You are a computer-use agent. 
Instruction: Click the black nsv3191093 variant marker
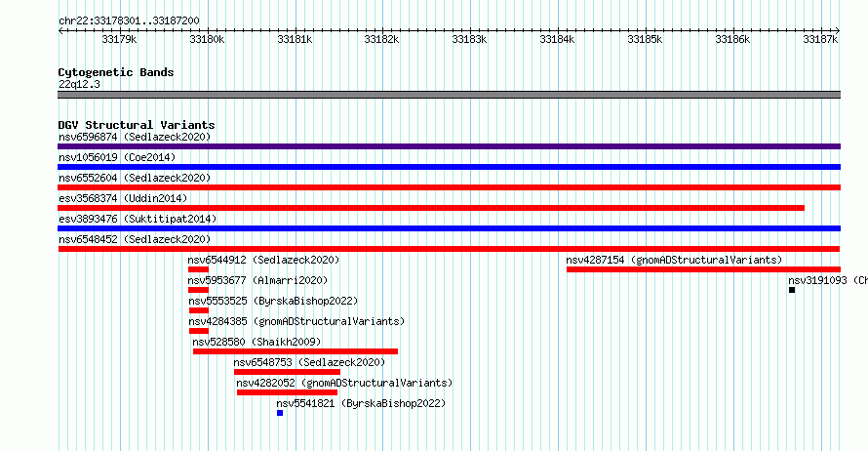(792, 290)
